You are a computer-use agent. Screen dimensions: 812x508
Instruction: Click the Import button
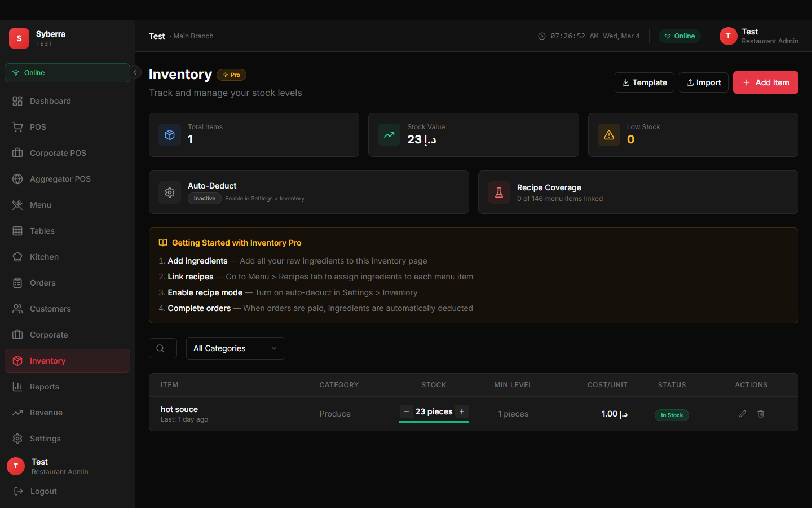[x=703, y=82]
